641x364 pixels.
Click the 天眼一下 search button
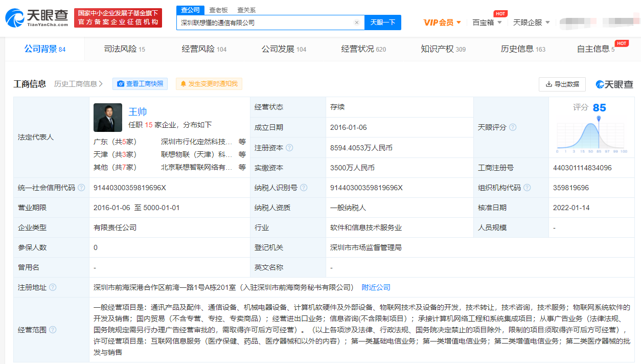point(383,22)
